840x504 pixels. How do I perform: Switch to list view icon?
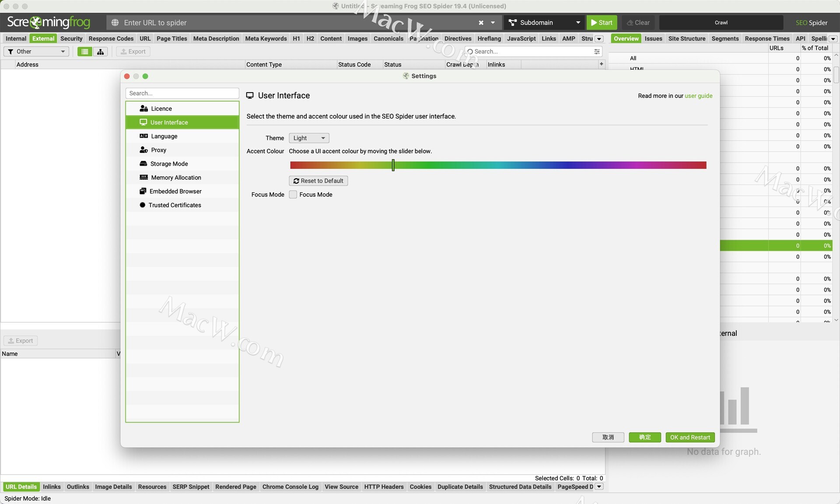tap(84, 52)
